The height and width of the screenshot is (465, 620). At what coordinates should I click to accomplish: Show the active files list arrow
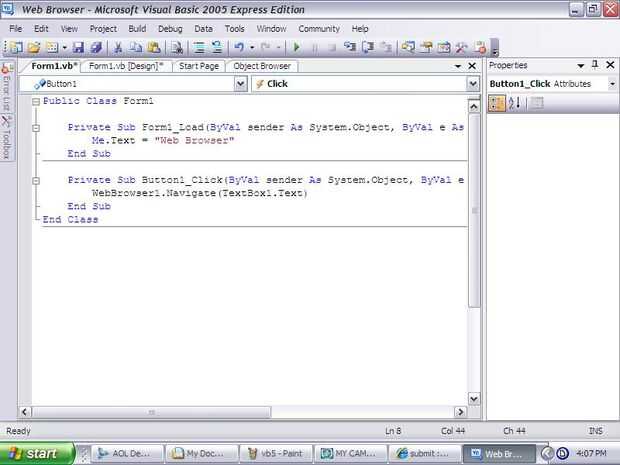click(x=458, y=66)
